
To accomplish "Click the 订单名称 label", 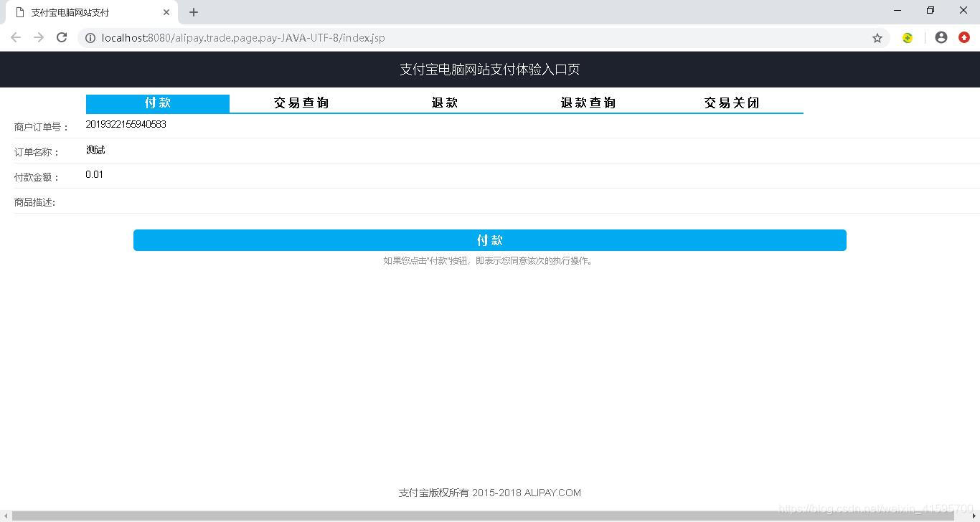I will (x=37, y=152).
